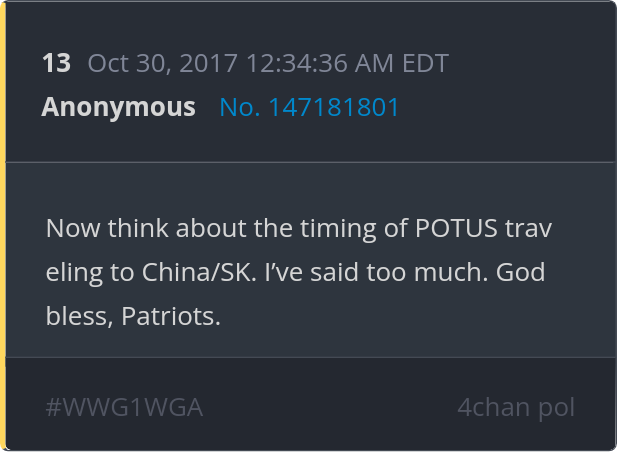Select the 4chan pol source label

[x=516, y=407]
